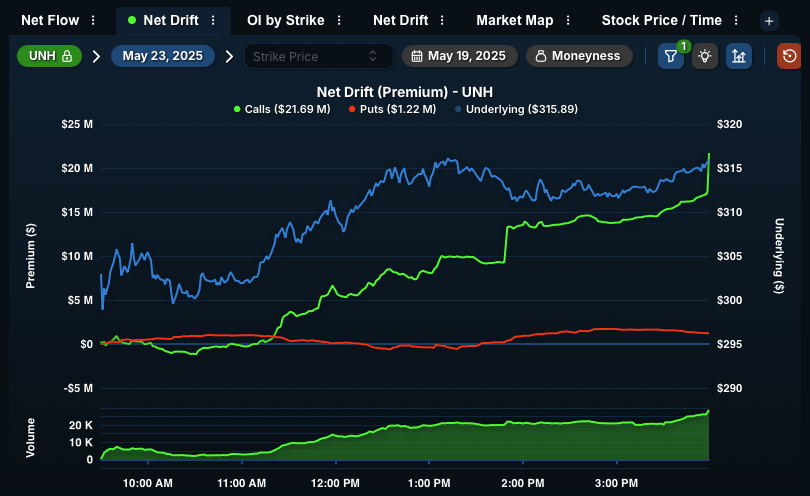Switch to the Market Map tab
Image resolution: width=810 pixels, height=496 pixels.
click(515, 20)
